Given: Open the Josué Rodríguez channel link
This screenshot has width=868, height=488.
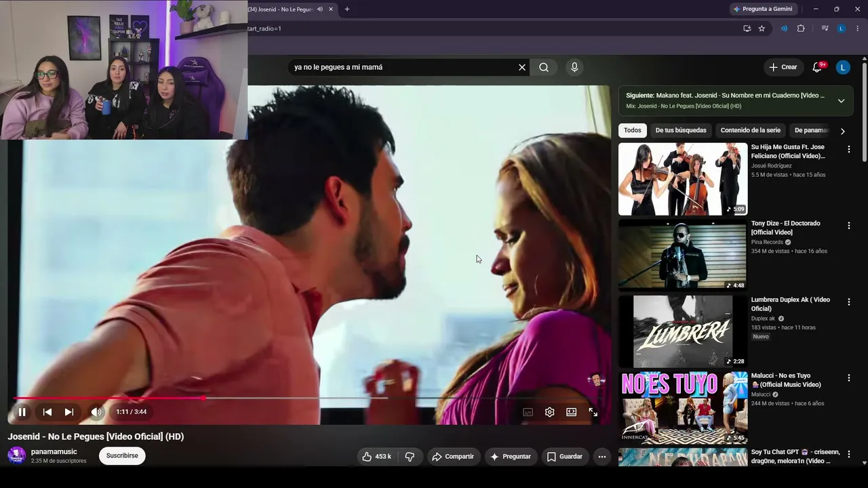Looking at the screenshot, I should 771,165.
